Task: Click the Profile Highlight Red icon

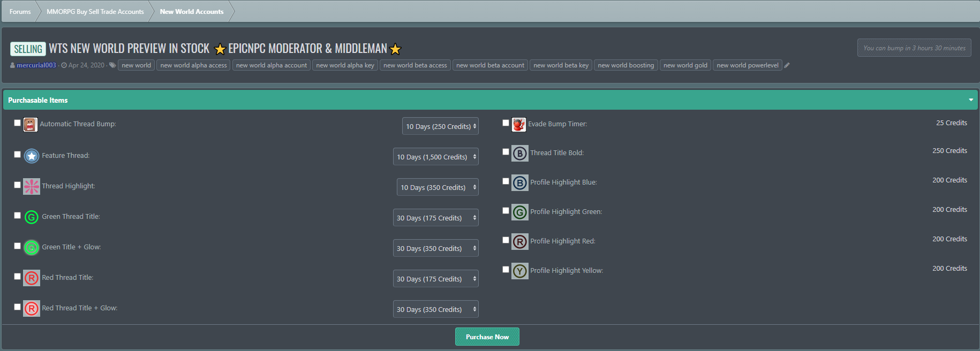Action: tap(520, 242)
